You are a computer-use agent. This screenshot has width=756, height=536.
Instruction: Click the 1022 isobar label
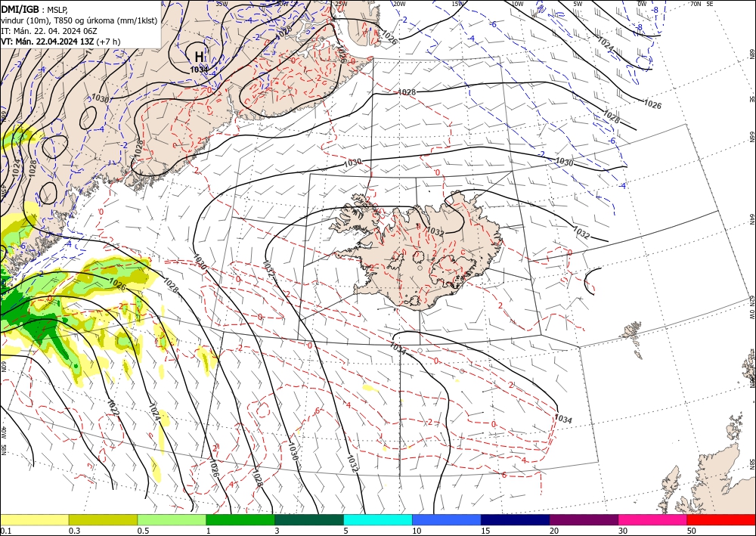[x=113, y=407]
